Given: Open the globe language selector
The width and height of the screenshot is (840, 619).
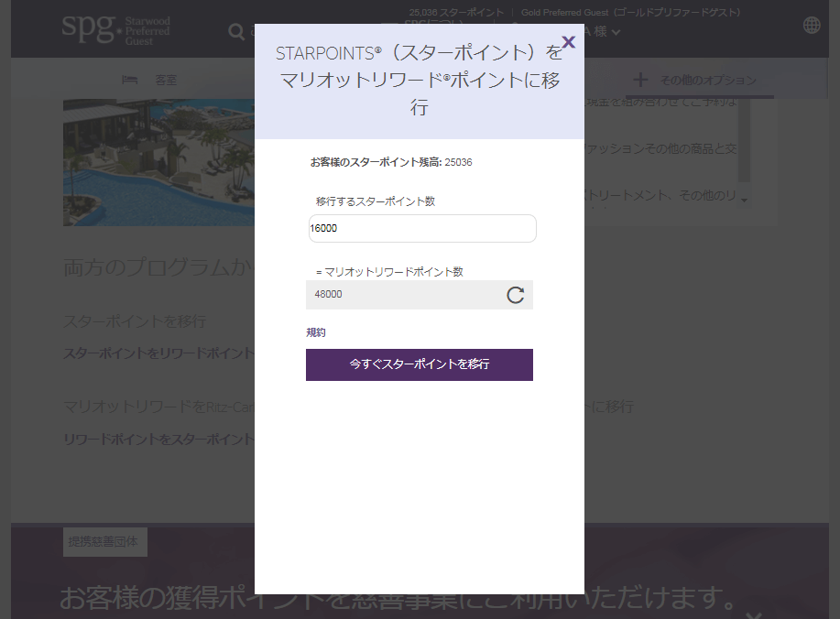Looking at the screenshot, I should pos(812,26).
